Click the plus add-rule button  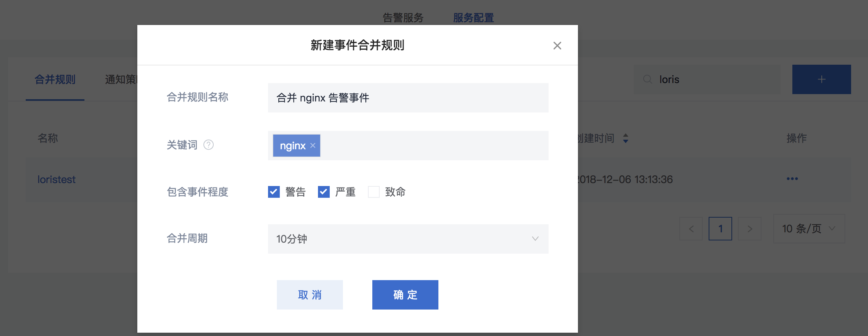tap(821, 79)
